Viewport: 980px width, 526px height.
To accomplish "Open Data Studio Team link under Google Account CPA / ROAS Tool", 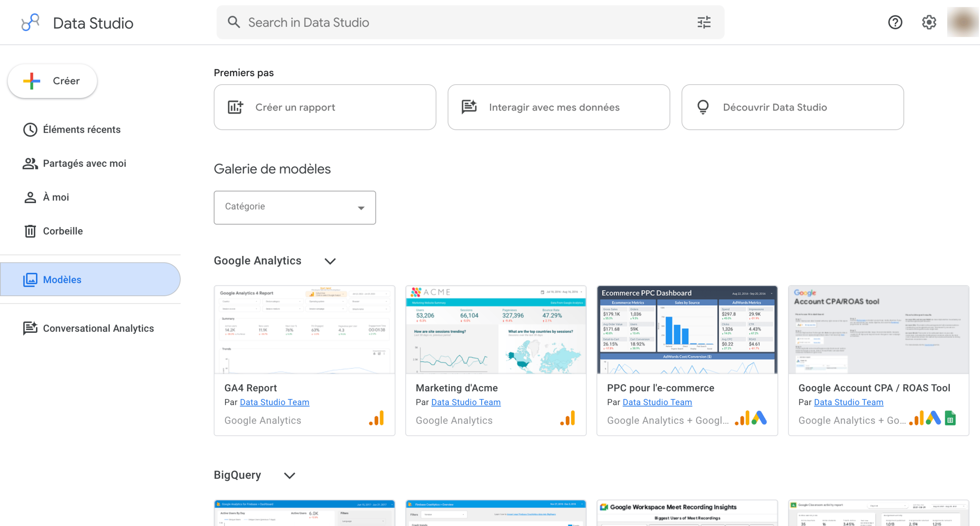I will coord(849,402).
